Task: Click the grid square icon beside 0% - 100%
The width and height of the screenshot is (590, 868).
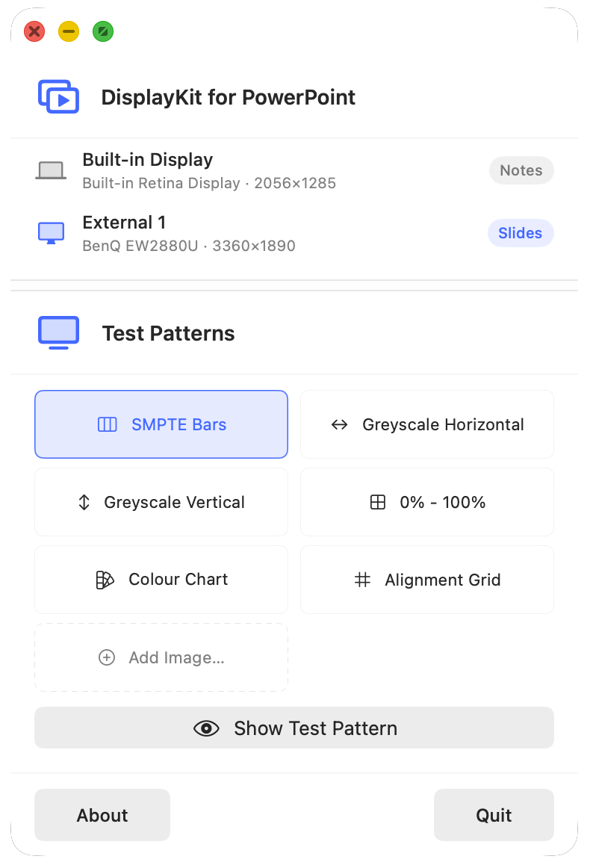Action: (377, 502)
